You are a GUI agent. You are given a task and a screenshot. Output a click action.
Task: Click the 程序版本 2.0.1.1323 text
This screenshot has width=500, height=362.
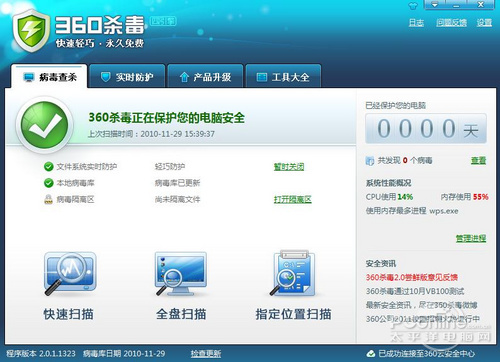[x=41, y=353]
